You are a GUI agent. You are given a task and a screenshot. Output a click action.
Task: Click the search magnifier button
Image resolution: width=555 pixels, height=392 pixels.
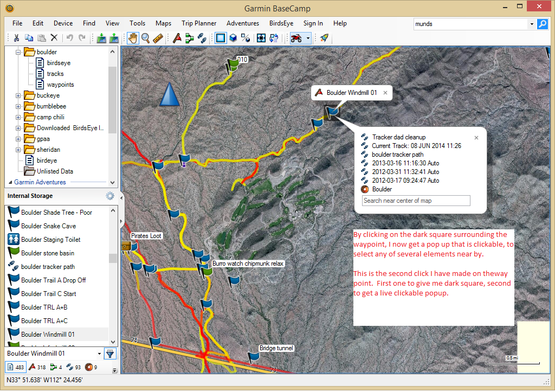(x=542, y=24)
